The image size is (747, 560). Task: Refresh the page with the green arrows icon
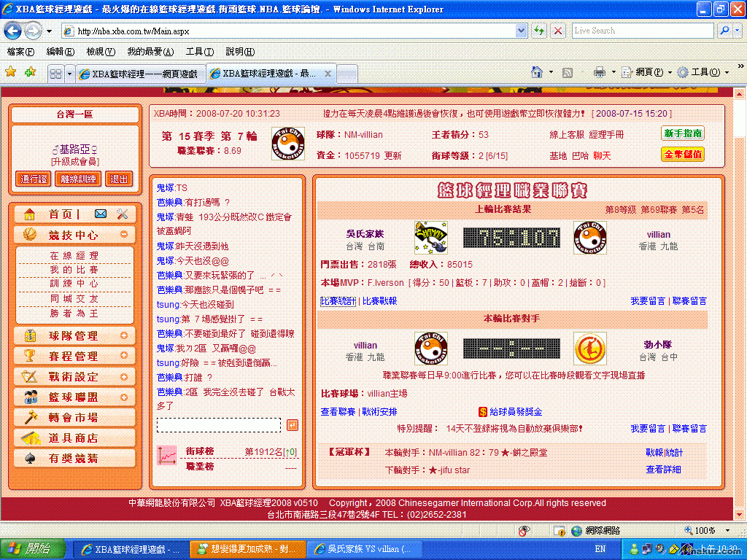point(539,31)
